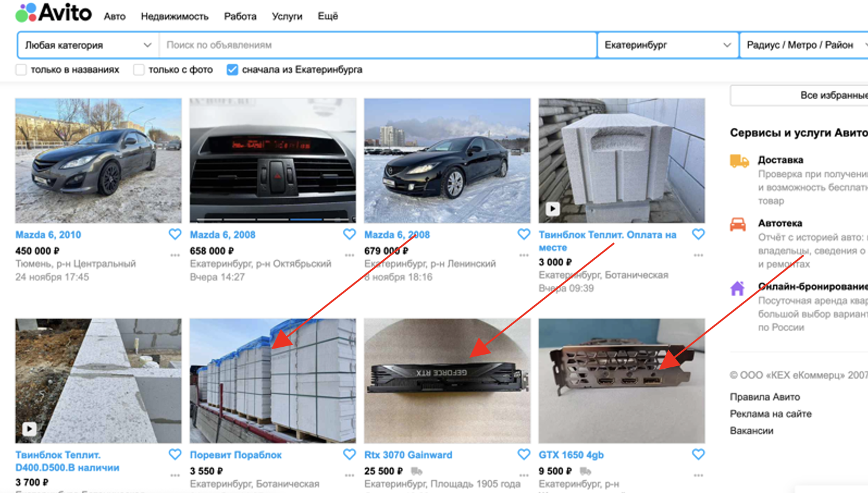This screenshot has width=868, height=493.
Task: Open the three-dot menu for Rtx 3070 Gainward
Action: (x=524, y=475)
